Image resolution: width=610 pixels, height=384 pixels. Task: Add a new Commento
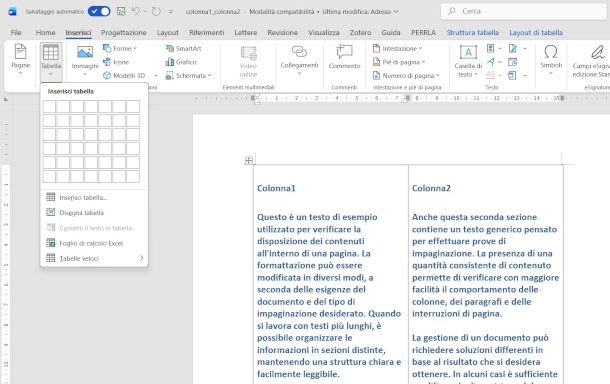[x=344, y=58]
